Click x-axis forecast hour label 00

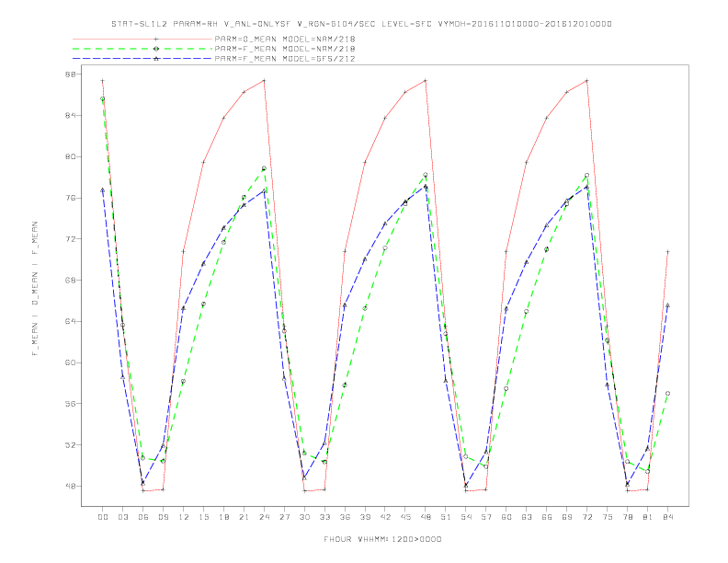click(x=103, y=517)
